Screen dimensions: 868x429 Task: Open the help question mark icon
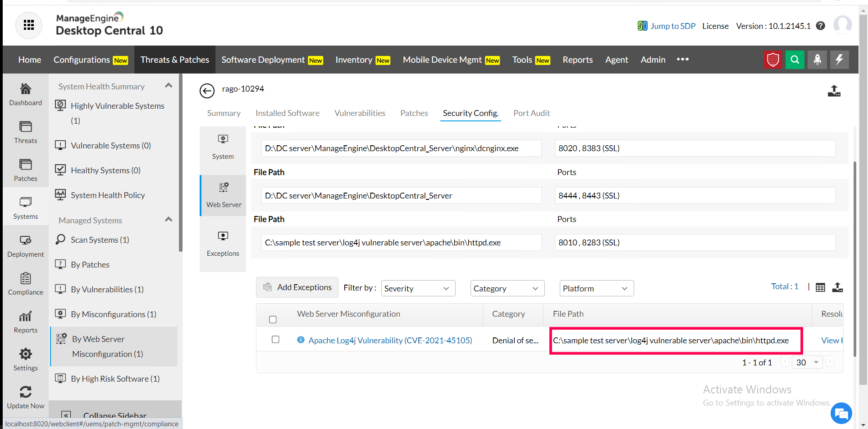[x=821, y=26]
